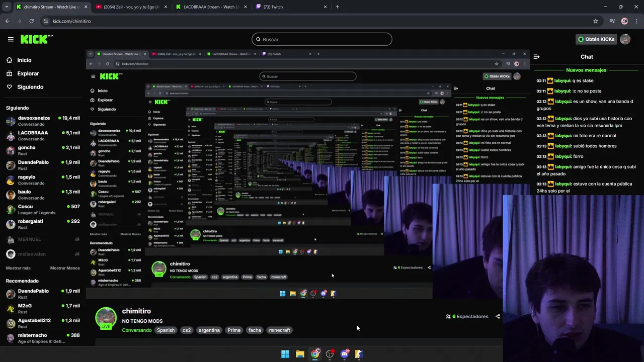Click the 6 Espectadores viewer count
Image resolution: width=644 pixels, height=362 pixels.
tap(467, 317)
